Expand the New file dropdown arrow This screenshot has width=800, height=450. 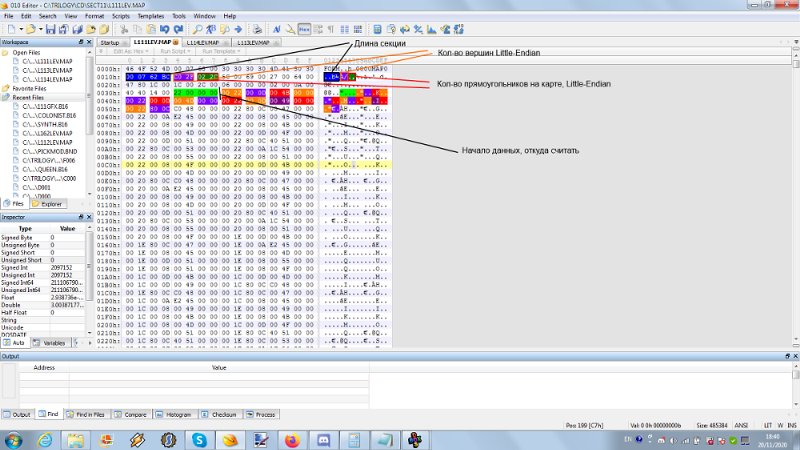click(21, 29)
